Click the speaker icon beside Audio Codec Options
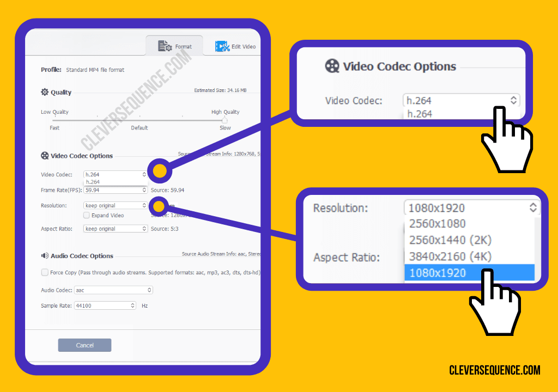The width and height of the screenshot is (558, 392). (x=45, y=255)
